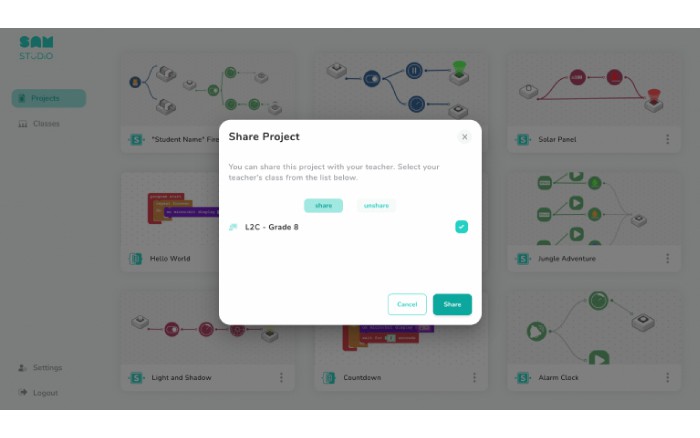Click the Countdown project code icon

329,378
